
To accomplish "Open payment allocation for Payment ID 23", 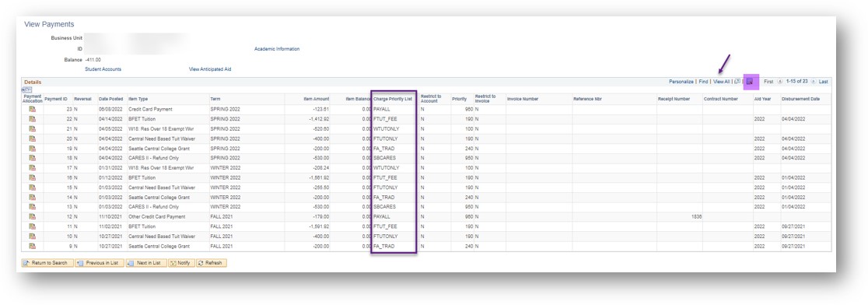I will pyautogui.click(x=32, y=110).
